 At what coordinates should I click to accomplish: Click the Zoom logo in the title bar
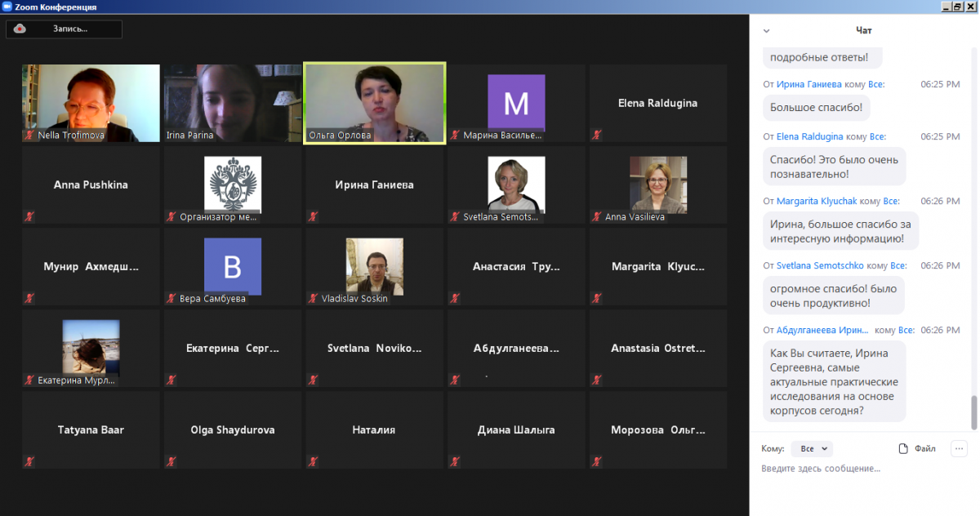tap(7, 7)
